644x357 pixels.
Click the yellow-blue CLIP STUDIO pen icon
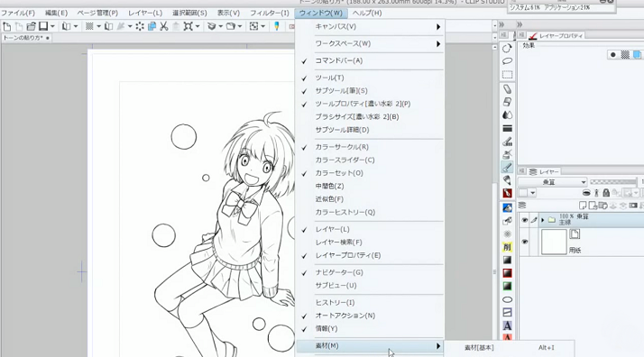pyautogui.click(x=277, y=27)
